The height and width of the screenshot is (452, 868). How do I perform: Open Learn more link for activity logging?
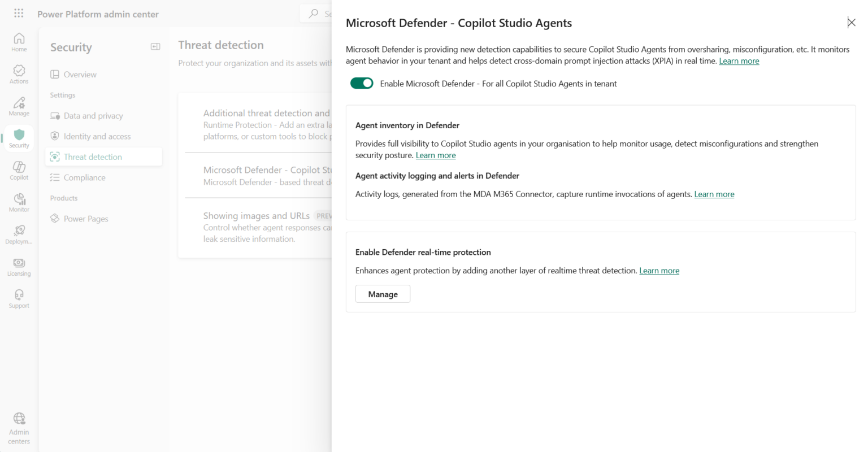pyautogui.click(x=714, y=194)
